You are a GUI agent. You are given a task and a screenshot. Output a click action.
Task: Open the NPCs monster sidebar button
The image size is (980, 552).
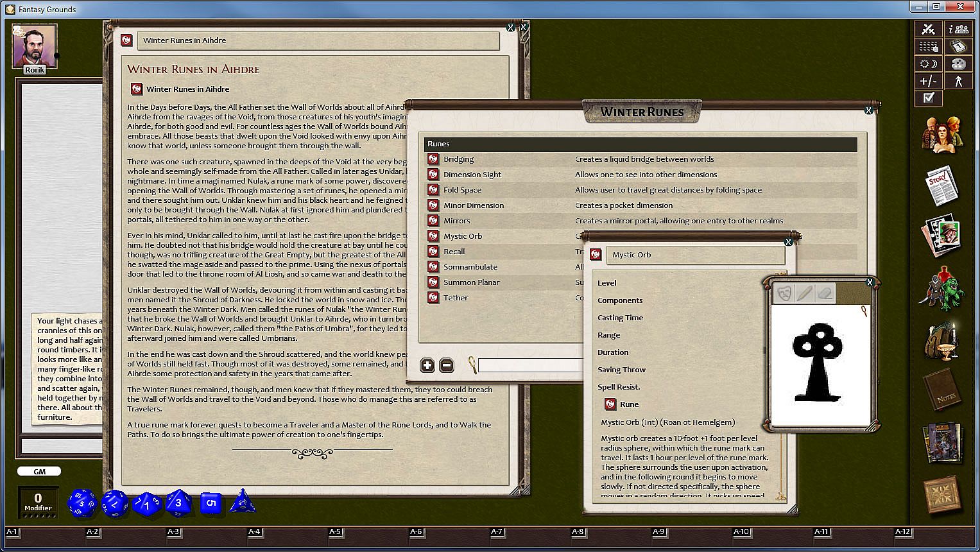pos(941,290)
